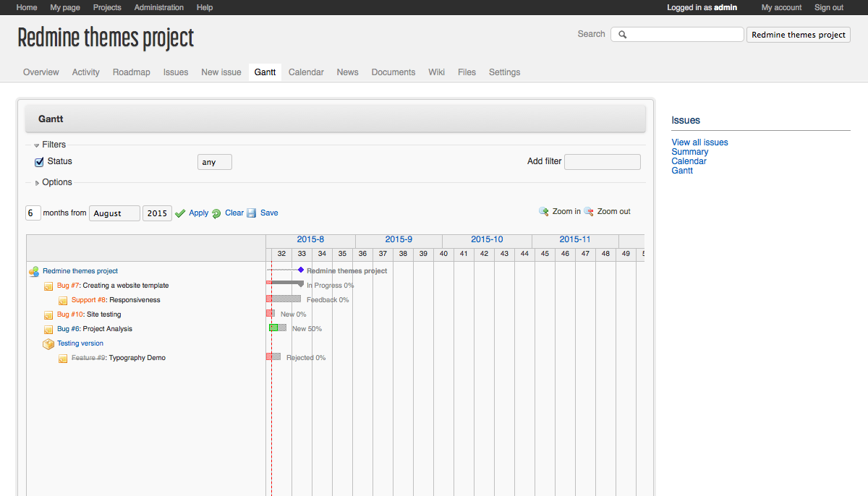Select the Gantt tab
This screenshot has height=496, width=868.
pos(265,72)
